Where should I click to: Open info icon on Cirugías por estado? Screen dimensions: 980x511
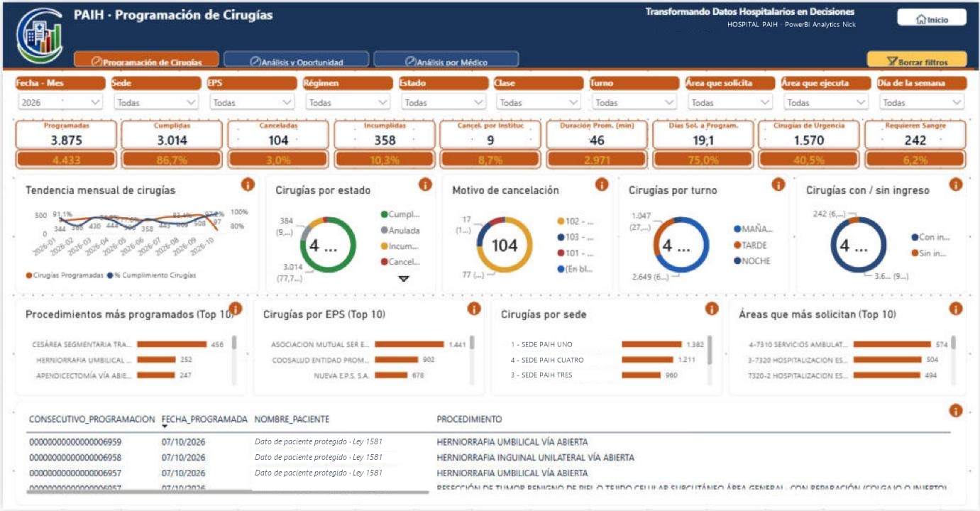(425, 185)
